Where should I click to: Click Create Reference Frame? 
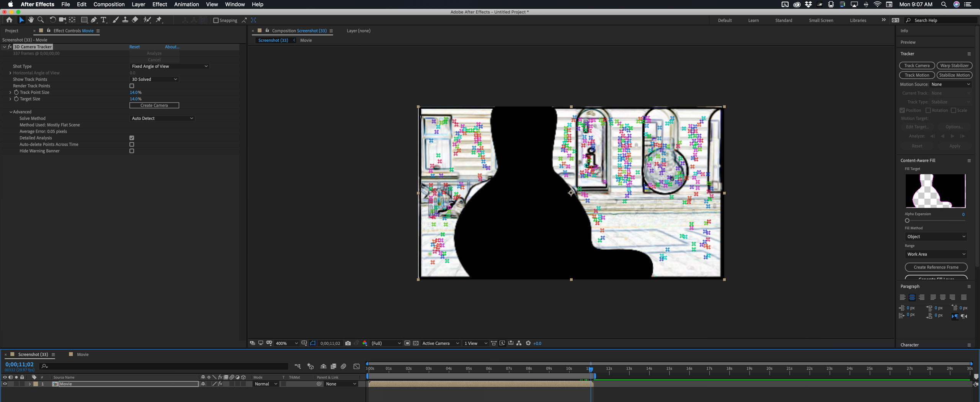tap(936, 267)
